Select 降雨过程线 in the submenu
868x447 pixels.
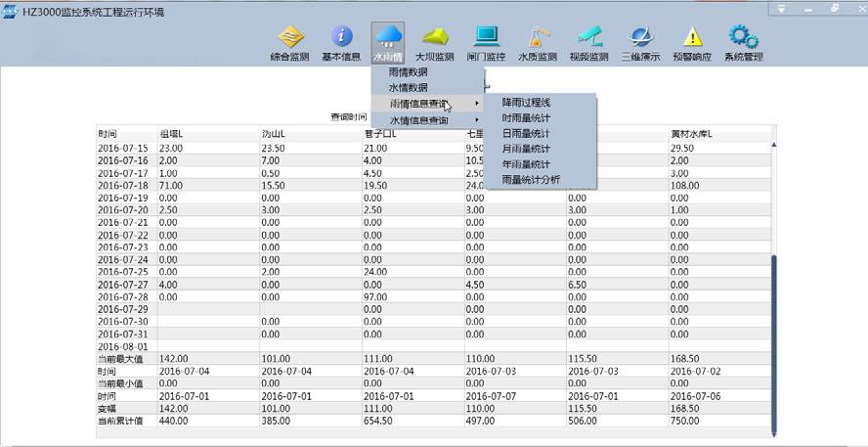(526, 102)
